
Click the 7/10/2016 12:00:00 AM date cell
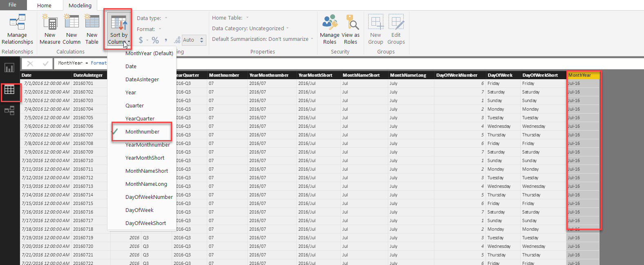(x=46, y=160)
